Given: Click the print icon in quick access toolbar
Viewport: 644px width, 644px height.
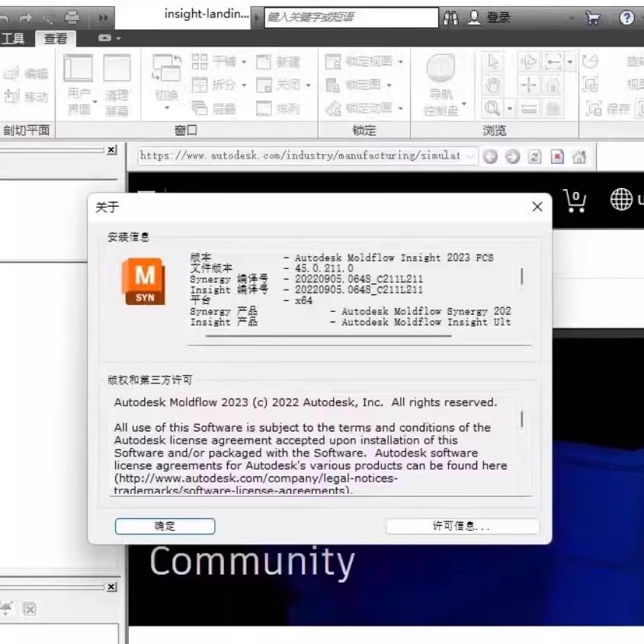Looking at the screenshot, I should pyautogui.click(x=72, y=18).
